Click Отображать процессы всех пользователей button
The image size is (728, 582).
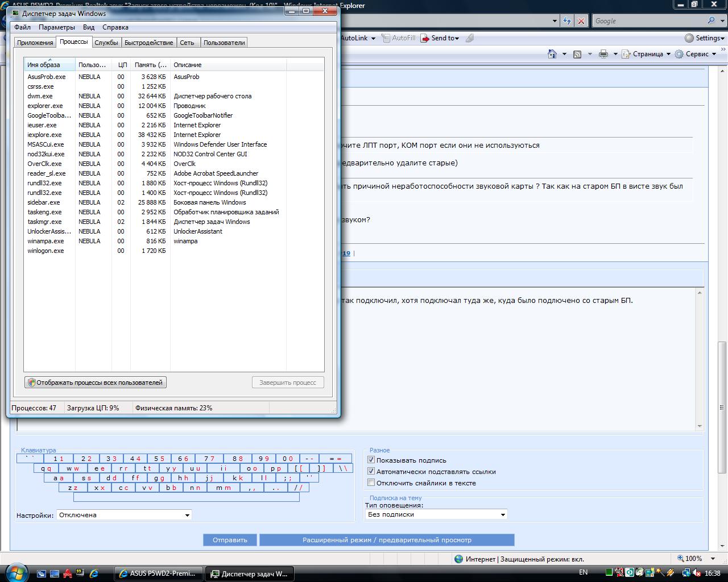(95, 383)
